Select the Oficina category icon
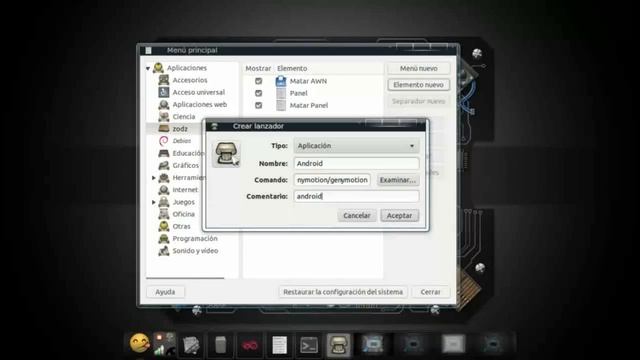The image size is (640, 360). 164,214
